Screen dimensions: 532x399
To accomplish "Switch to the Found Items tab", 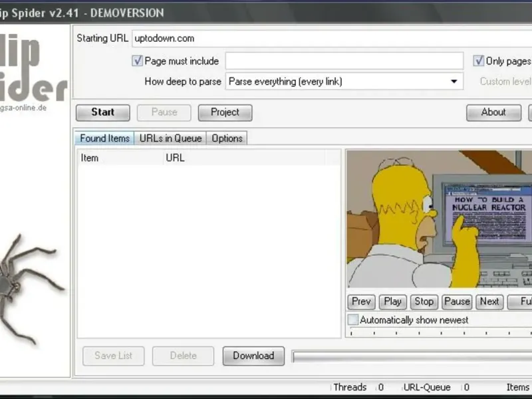I will point(104,138).
